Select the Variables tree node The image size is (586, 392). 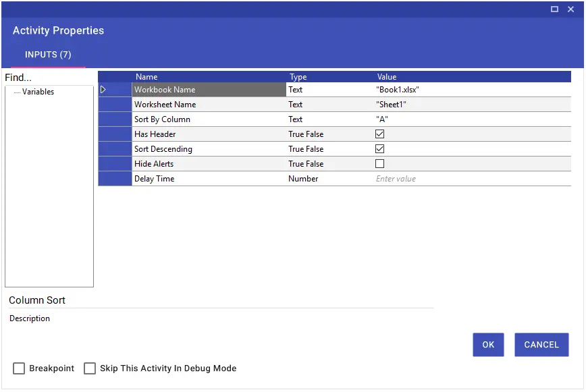point(38,92)
